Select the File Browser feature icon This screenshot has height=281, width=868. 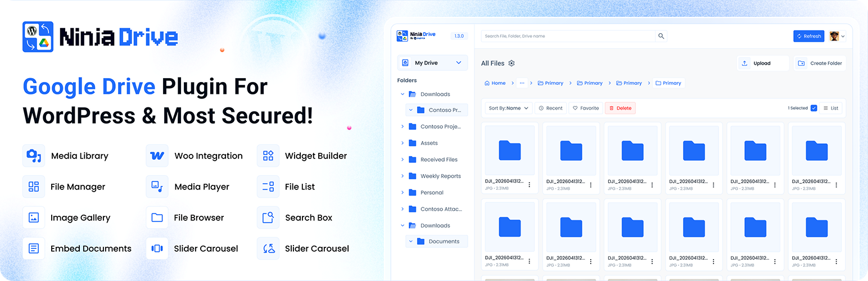(x=157, y=217)
